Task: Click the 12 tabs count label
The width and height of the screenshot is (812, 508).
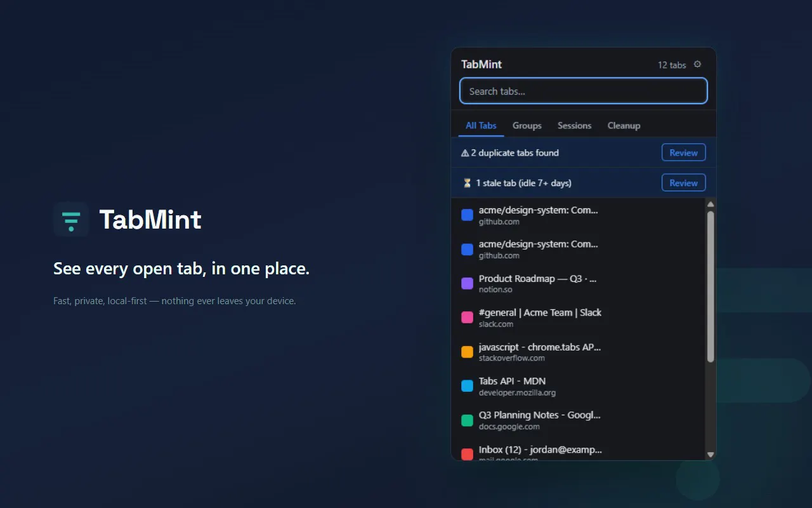Action: point(672,65)
